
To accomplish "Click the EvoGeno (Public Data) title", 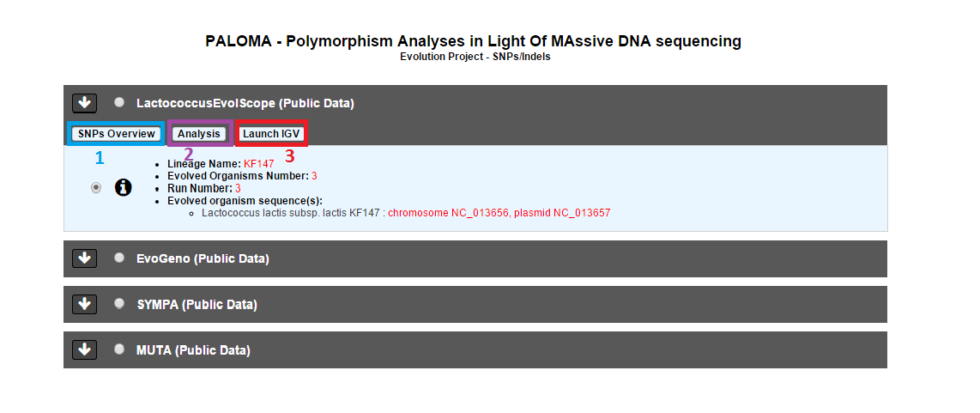I will 203,258.
